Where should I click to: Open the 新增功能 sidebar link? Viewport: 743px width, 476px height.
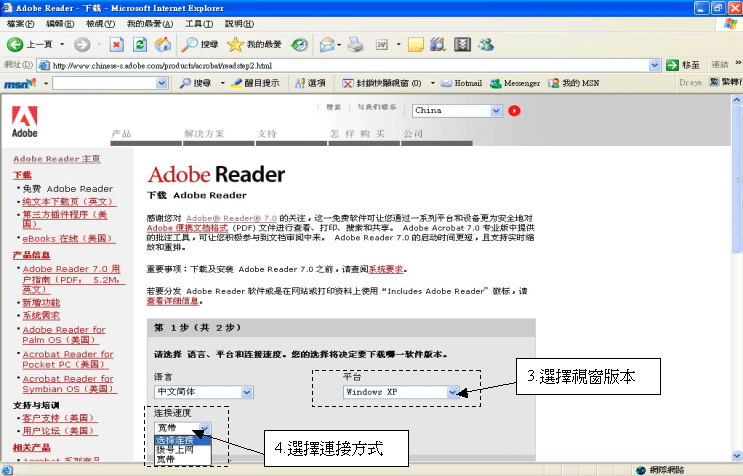tap(41, 302)
